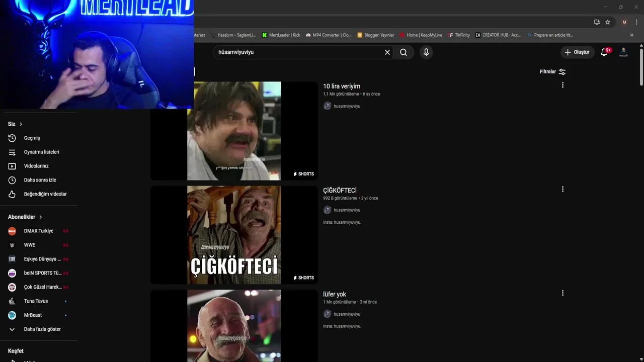Expand the 'Siz' section chevron
This screenshot has height=362, width=644.
[21, 124]
